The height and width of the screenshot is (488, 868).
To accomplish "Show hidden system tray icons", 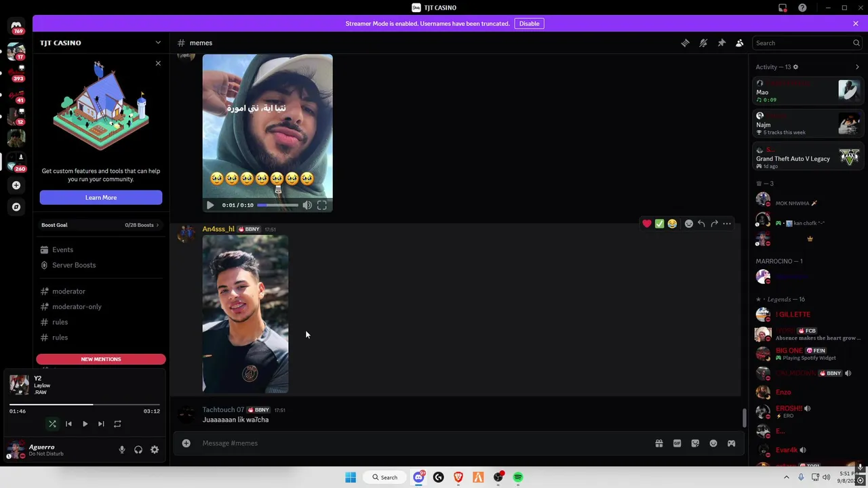I will 787,477.
